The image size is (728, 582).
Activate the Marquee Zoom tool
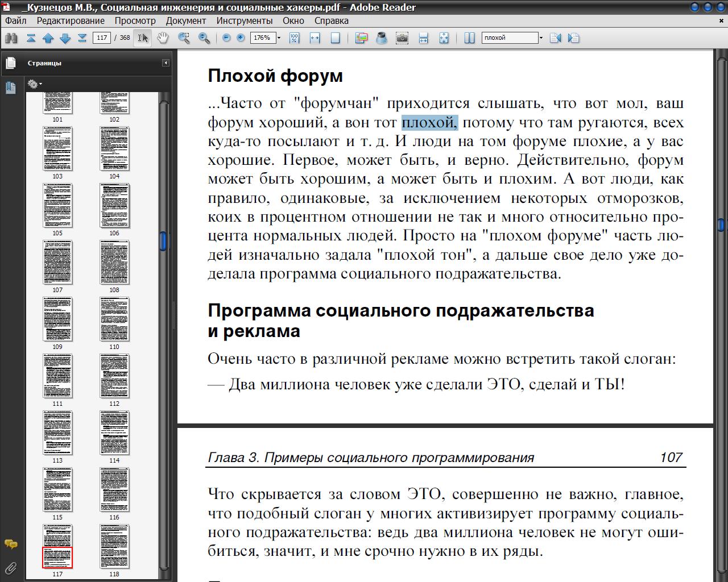[x=184, y=38]
